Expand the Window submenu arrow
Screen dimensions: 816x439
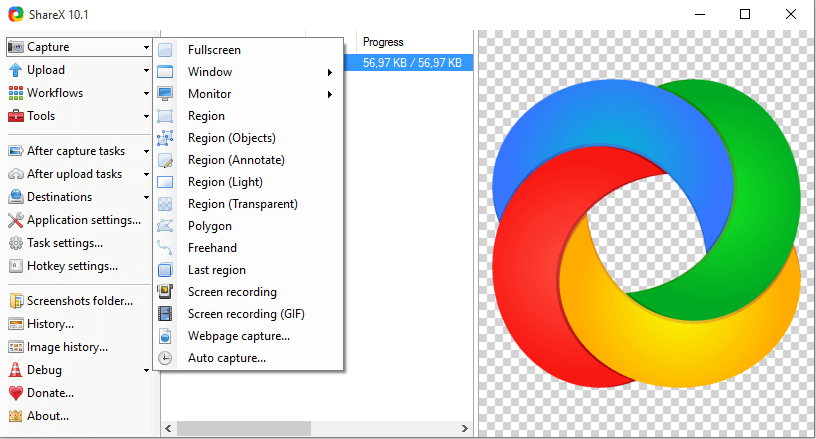coord(329,72)
